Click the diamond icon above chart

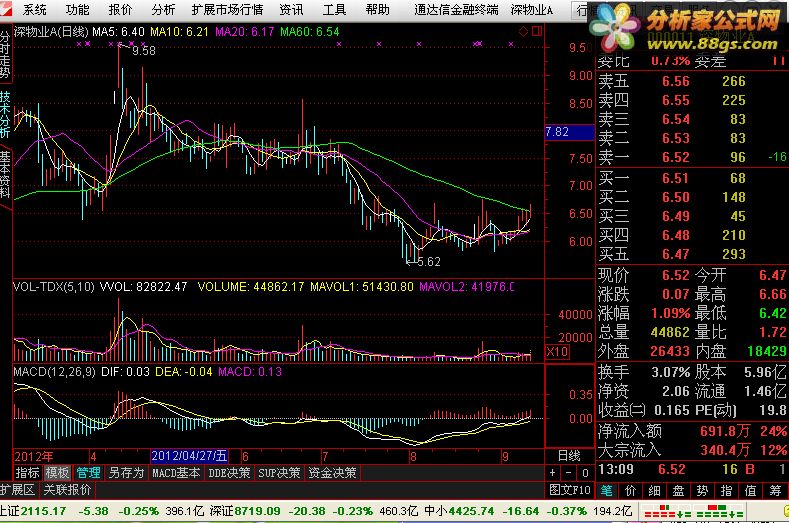click(x=523, y=32)
